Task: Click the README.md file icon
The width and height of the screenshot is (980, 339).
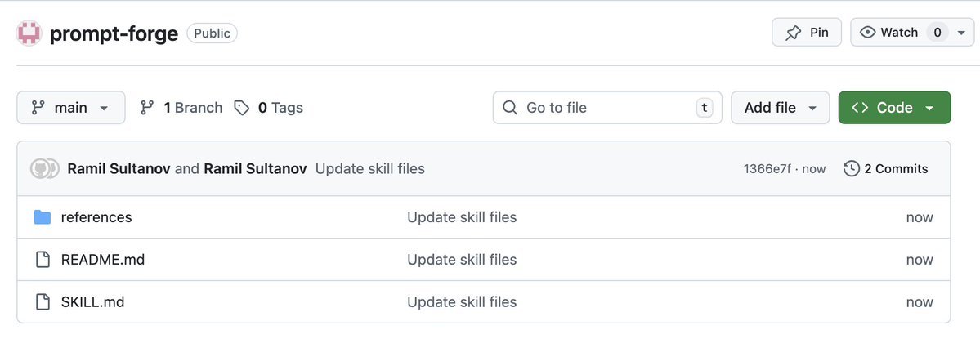Action: pos(43,260)
